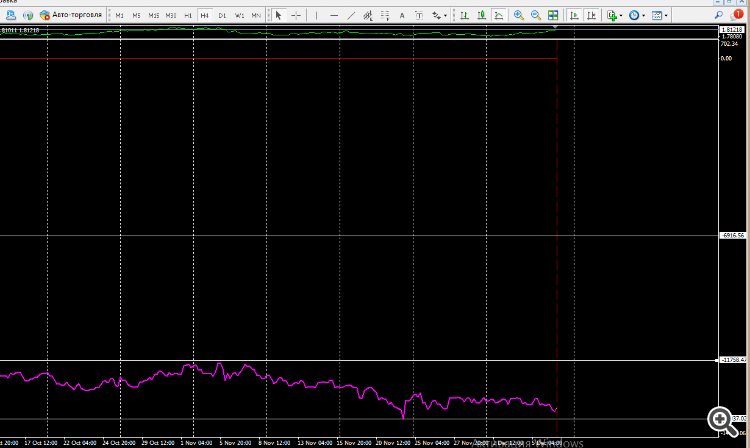Screen dimensions: 750x448
Task: Click the 13 Nov 04:00 time label
Action: [315, 443]
